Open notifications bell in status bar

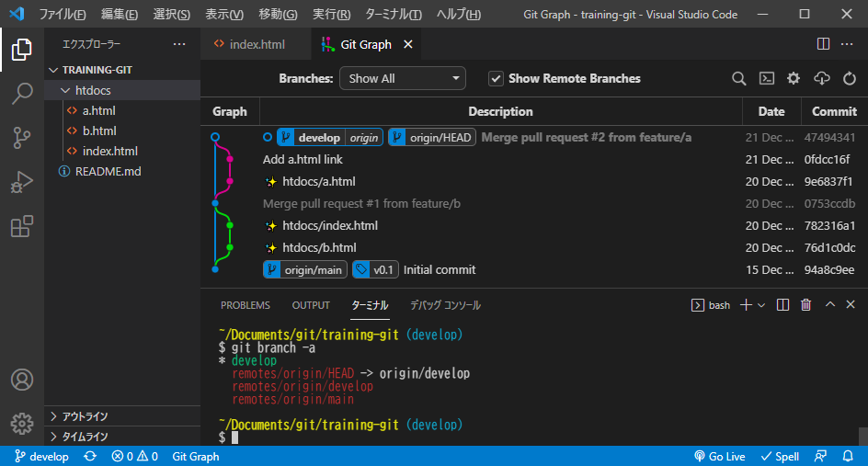click(848, 457)
